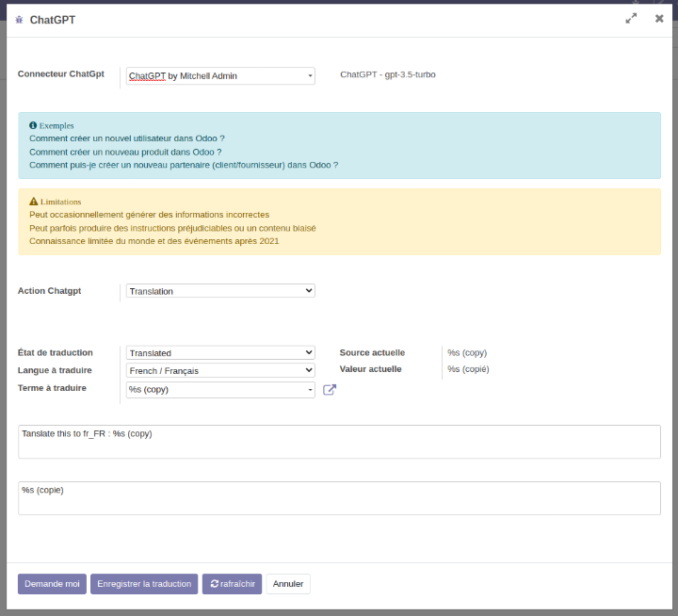This screenshot has width=678, height=616.
Task: Click the Terme à traduire label
Action: (52, 388)
